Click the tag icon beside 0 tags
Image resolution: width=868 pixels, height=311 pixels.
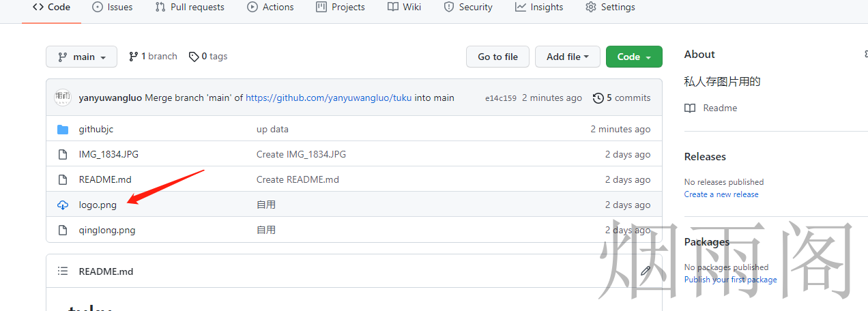(x=194, y=57)
